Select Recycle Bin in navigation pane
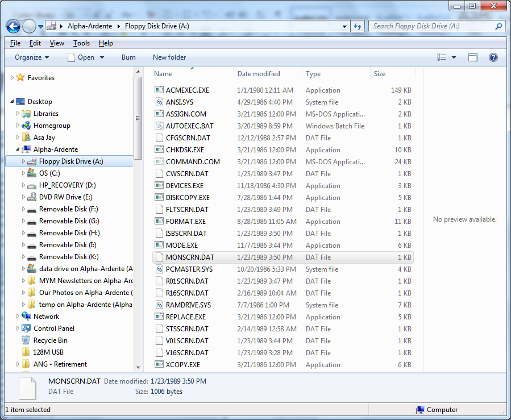511x420 pixels. pos(51,340)
